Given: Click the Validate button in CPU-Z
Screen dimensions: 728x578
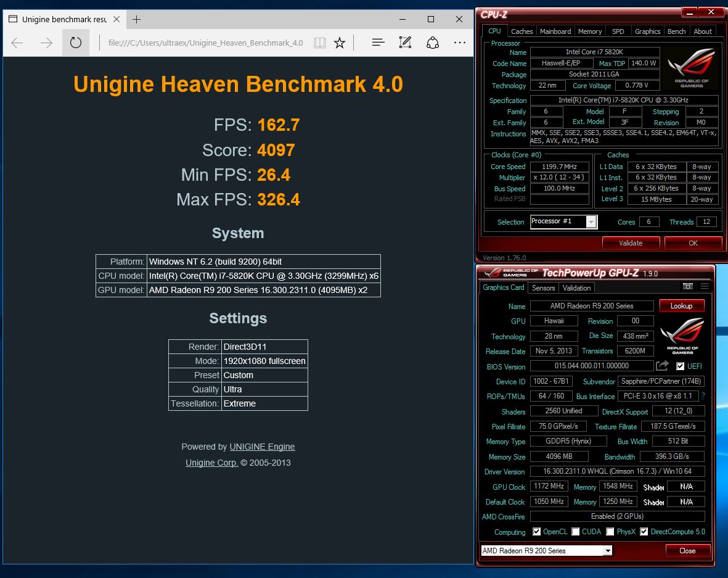Looking at the screenshot, I should click(631, 243).
